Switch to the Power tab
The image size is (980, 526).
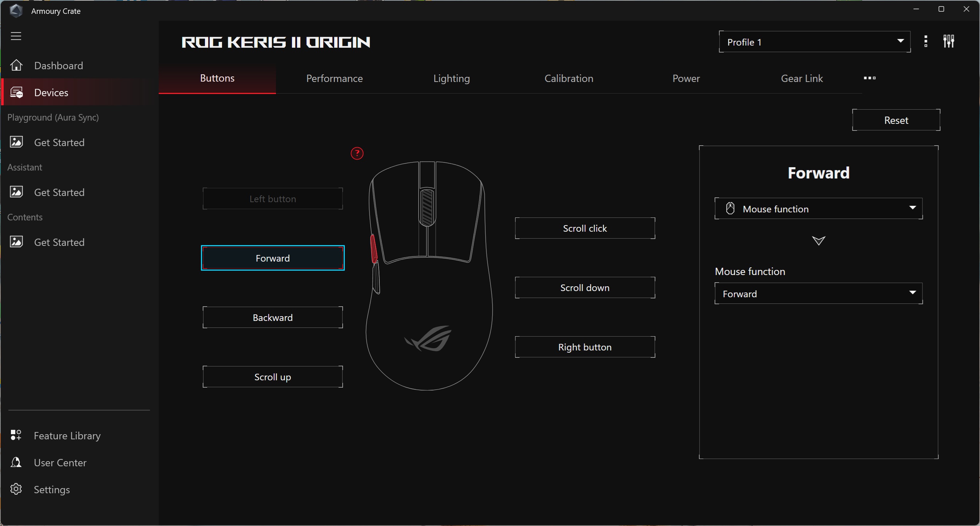(686, 78)
